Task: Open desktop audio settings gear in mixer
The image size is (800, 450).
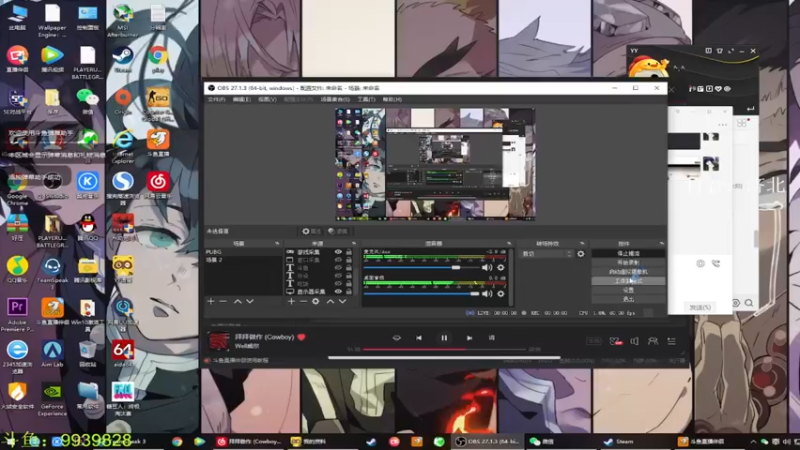Action: click(501, 293)
